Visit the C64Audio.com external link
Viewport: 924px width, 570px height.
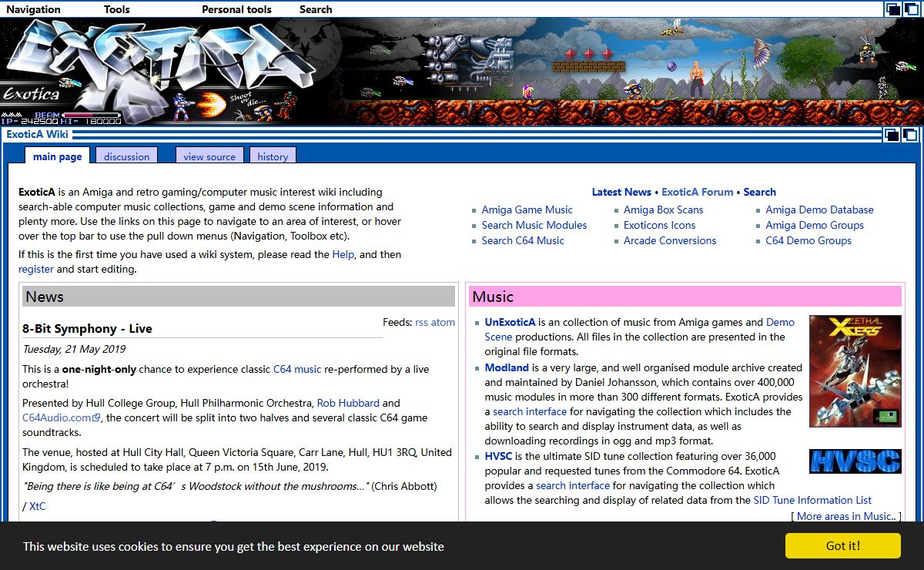pyautogui.click(x=57, y=417)
